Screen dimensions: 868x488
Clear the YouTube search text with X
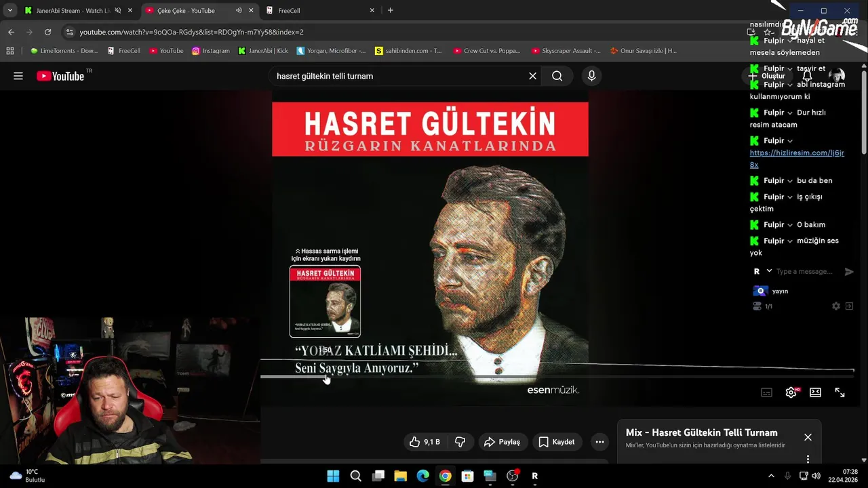[533, 76]
